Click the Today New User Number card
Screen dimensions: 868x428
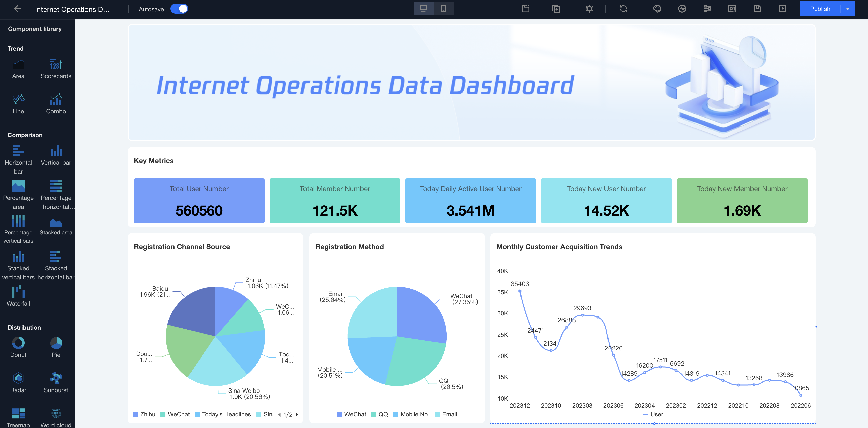pos(606,200)
